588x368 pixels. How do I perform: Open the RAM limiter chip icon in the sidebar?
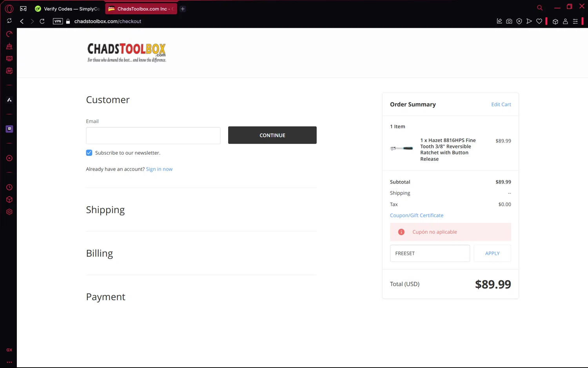(x=9, y=71)
